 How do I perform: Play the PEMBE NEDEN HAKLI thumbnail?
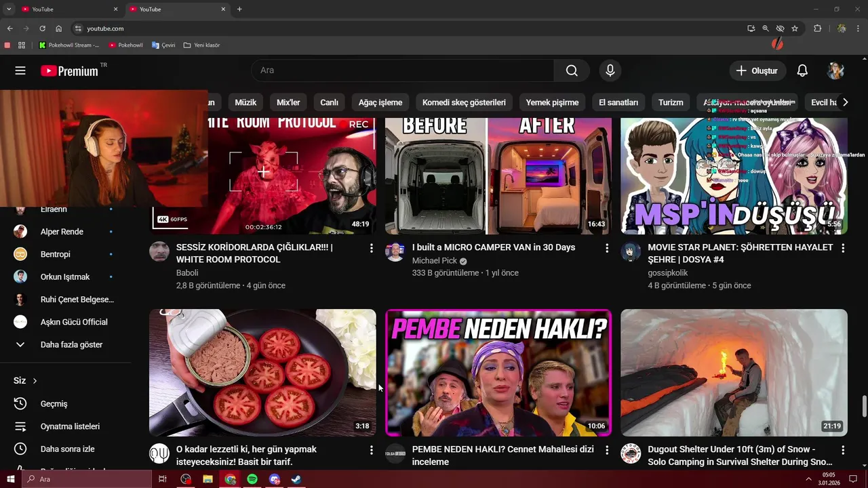click(x=498, y=373)
